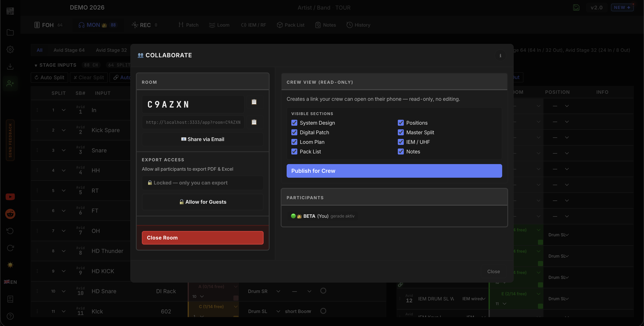Click the room URL field
The image size is (644, 326).
point(193,122)
